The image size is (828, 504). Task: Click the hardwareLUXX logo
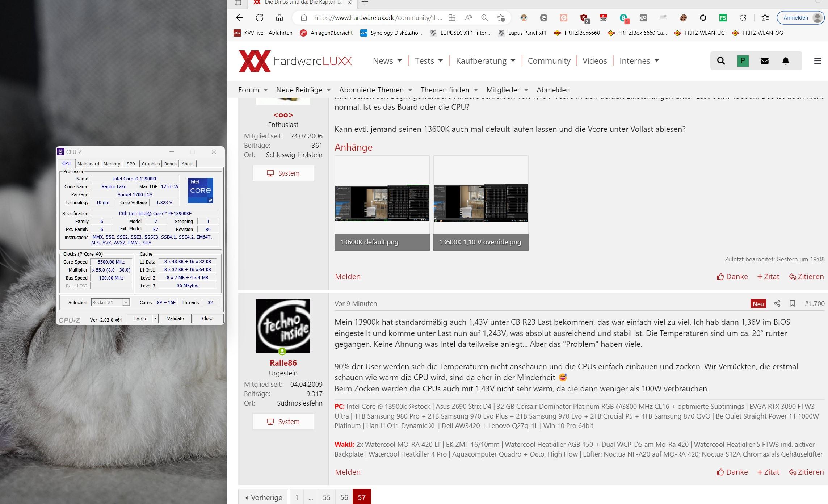pyautogui.click(x=295, y=61)
